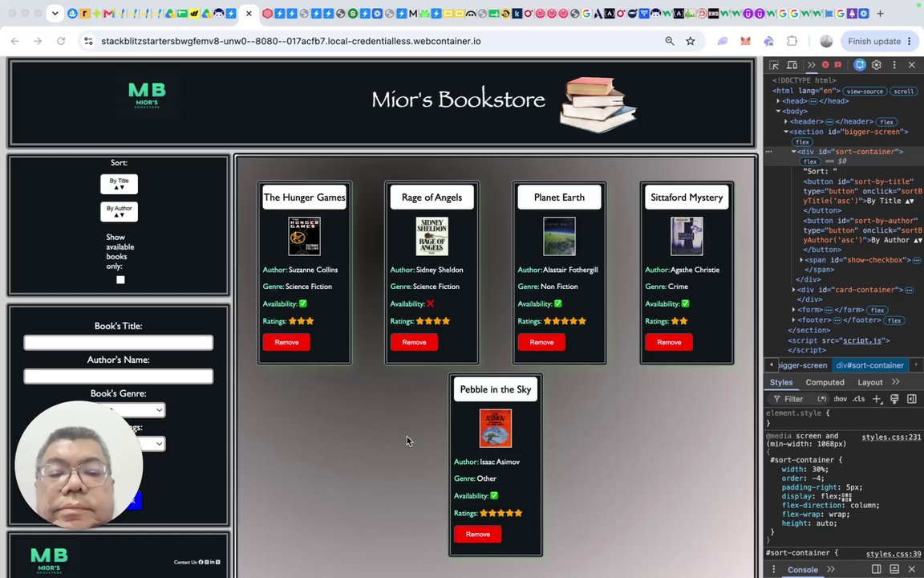Switch to the Styles tab
Viewport: 924px width, 578px height.
[x=780, y=382]
